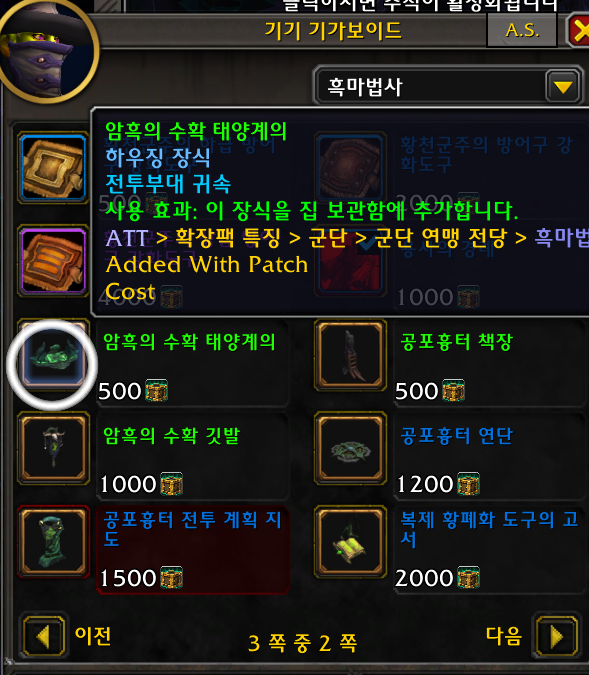Click the vendor character portrait

[x=46, y=50]
